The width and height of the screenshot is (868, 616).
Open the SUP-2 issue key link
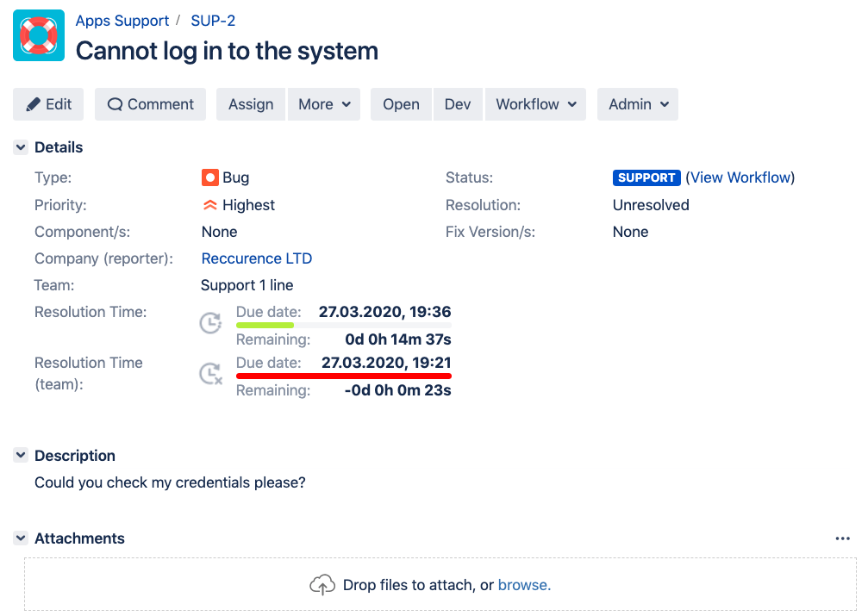pos(213,21)
